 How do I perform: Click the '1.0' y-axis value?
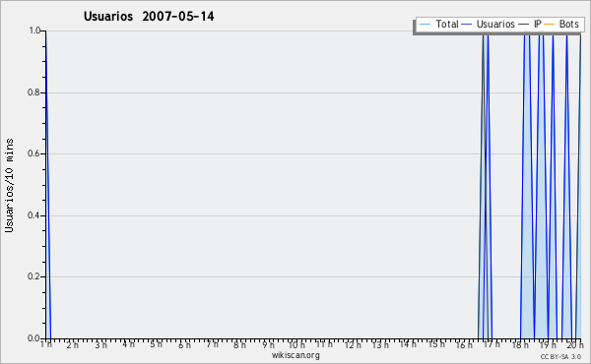point(34,30)
